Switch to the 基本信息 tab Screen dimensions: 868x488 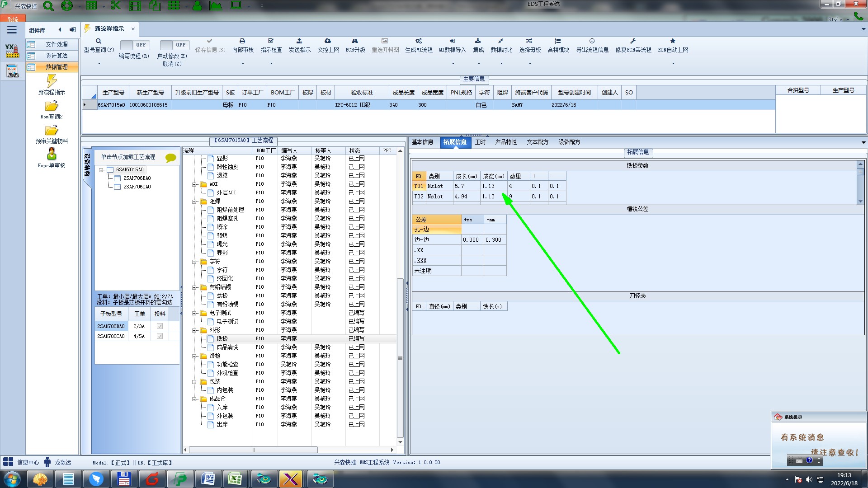coord(422,142)
